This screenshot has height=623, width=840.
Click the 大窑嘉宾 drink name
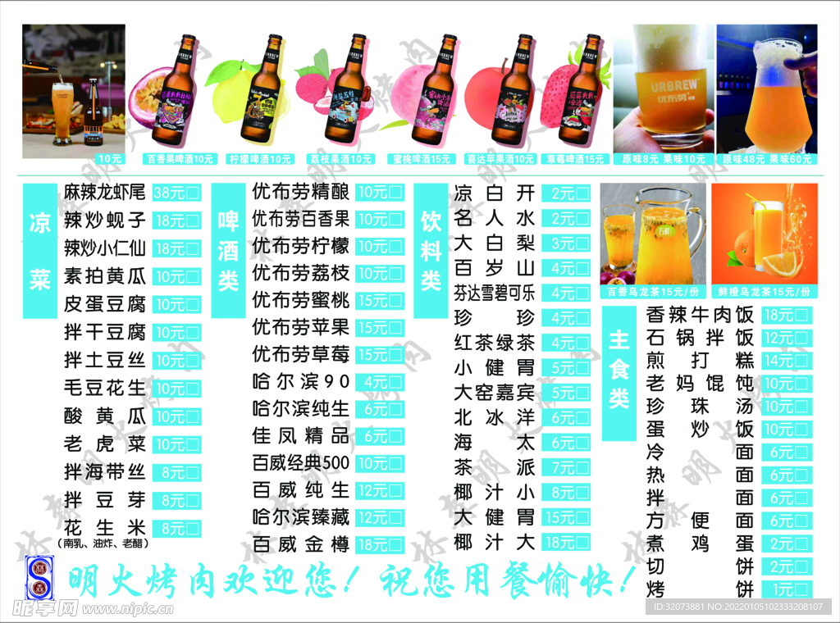[x=495, y=393]
